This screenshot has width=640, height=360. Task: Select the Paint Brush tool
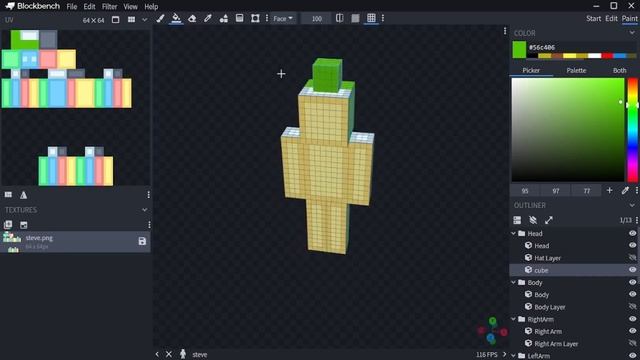tap(160, 18)
